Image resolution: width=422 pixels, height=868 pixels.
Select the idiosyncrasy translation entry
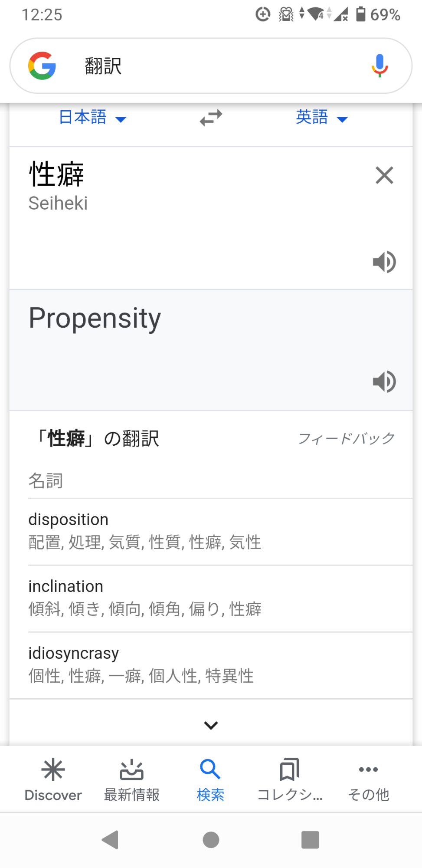click(x=211, y=664)
